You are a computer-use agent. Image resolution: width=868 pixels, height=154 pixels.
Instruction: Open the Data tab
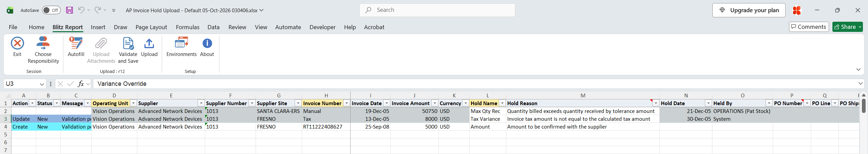[214, 27]
